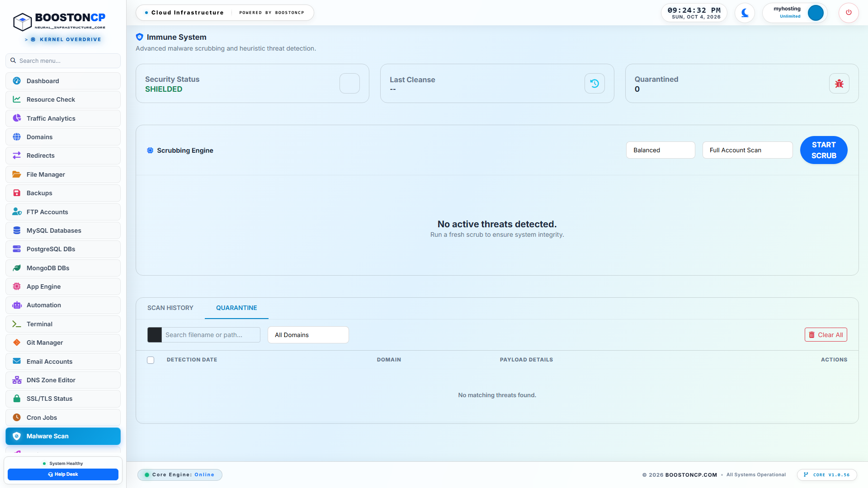This screenshot has width=868, height=488.
Task: Open the myhosting user avatar
Action: coord(816,13)
